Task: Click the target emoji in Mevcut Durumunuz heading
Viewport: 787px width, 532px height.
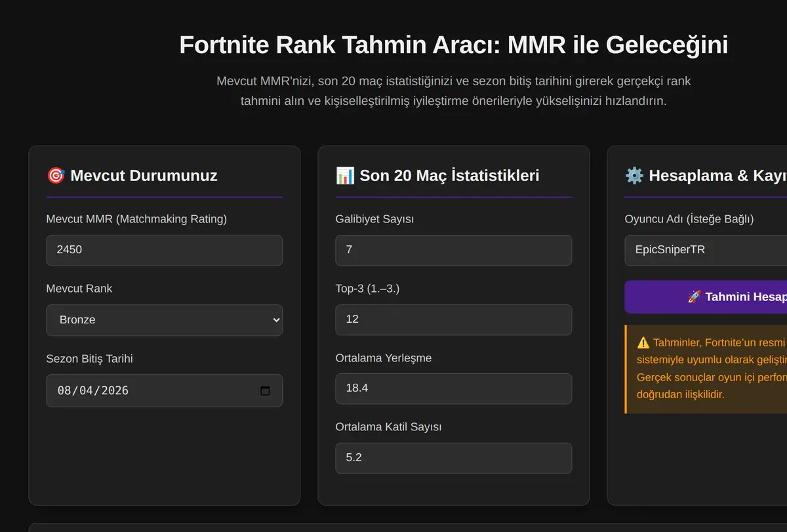Action: click(x=56, y=176)
